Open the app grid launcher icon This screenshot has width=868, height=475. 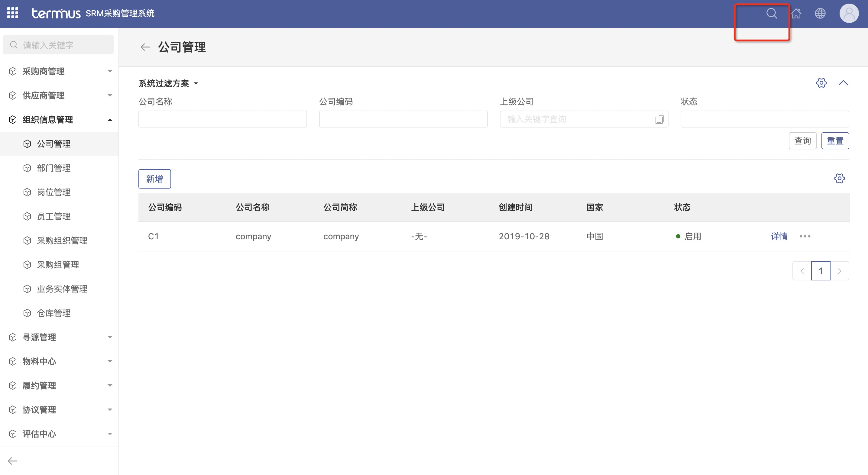pyautogui.click(x=13, y=13)
